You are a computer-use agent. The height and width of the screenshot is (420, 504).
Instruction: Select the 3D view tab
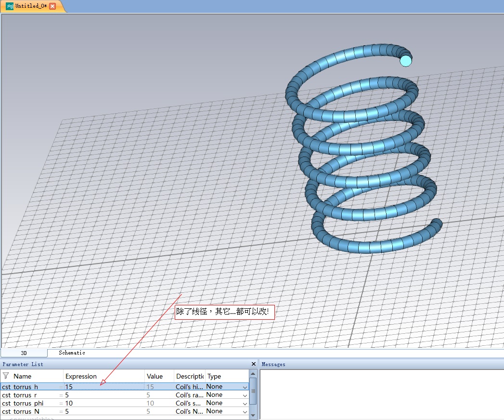tap(24, 353)
